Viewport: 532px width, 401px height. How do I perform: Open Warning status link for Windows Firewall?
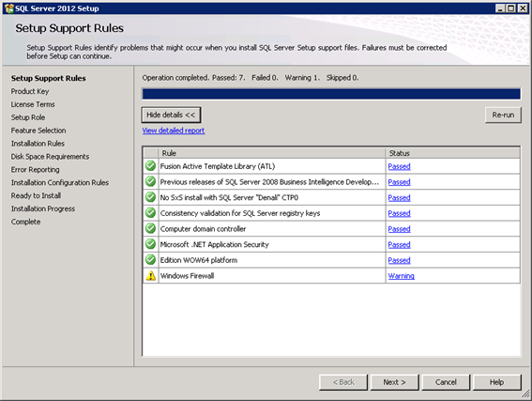[401, 276]
